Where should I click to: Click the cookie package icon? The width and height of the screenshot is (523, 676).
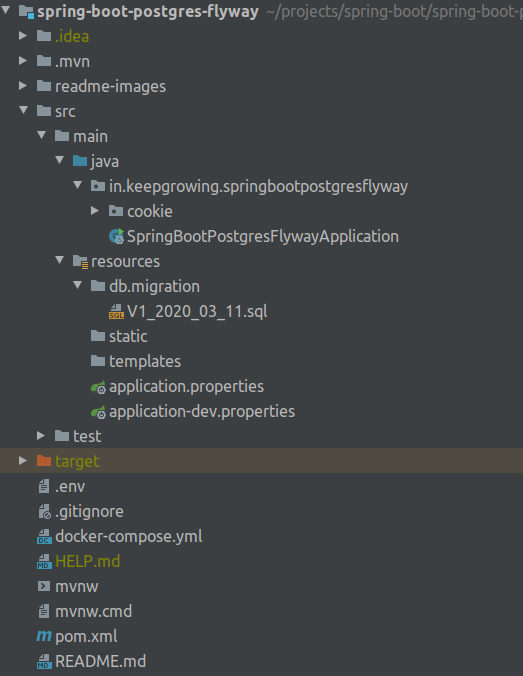pos(116,211)
